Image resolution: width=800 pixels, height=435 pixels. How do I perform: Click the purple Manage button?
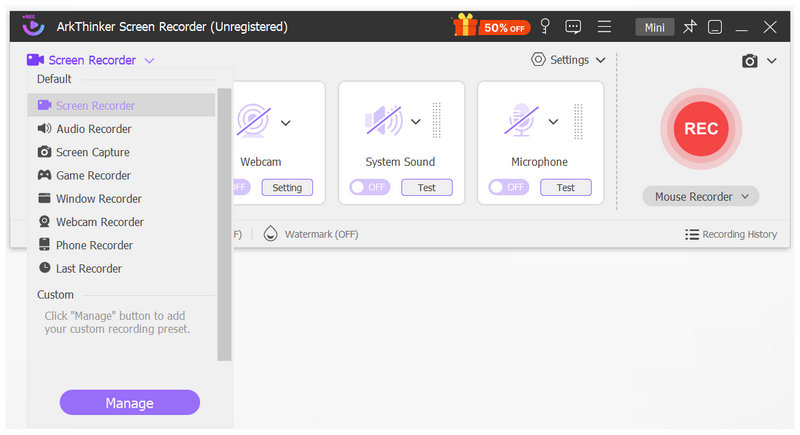[x=130, y=402]
